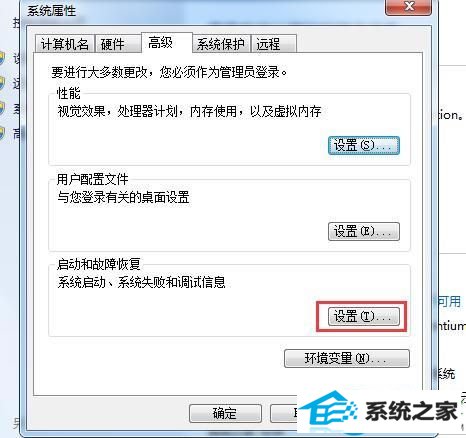This screenshot has width=466, height=438.
Task: Click the 系统属性 title bar
Action: pos(200,11)
